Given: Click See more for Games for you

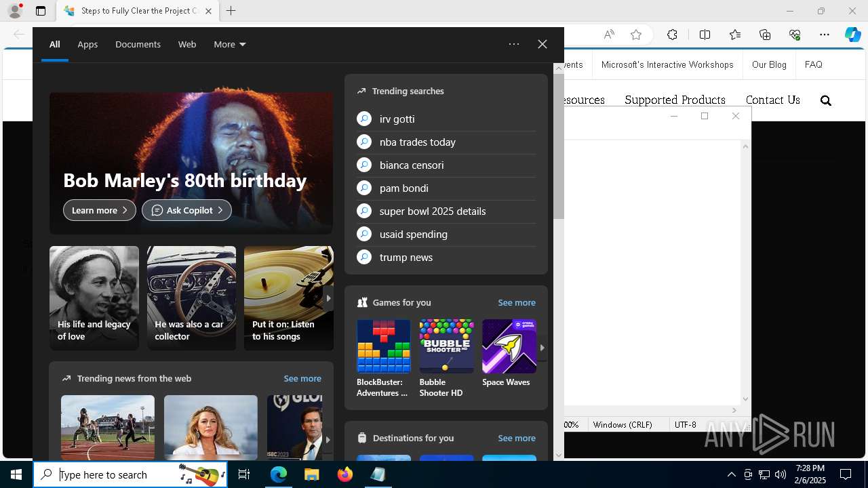Looking at the screenshot, I should [517, 302].
